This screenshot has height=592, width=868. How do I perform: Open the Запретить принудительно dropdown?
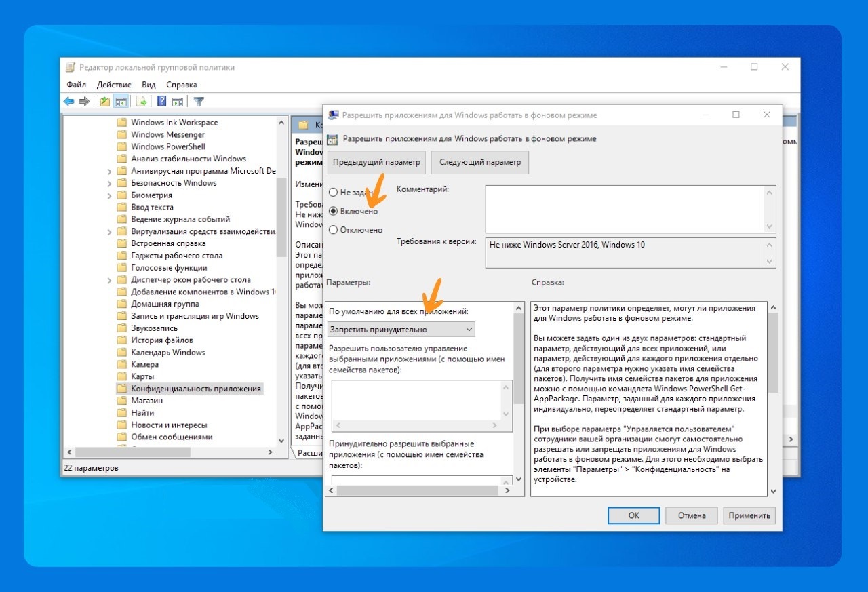click(x=401, y=330)
